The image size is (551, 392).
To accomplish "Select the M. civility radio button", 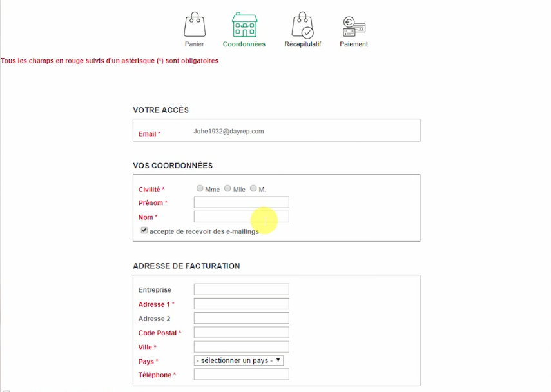I will 253,188.
